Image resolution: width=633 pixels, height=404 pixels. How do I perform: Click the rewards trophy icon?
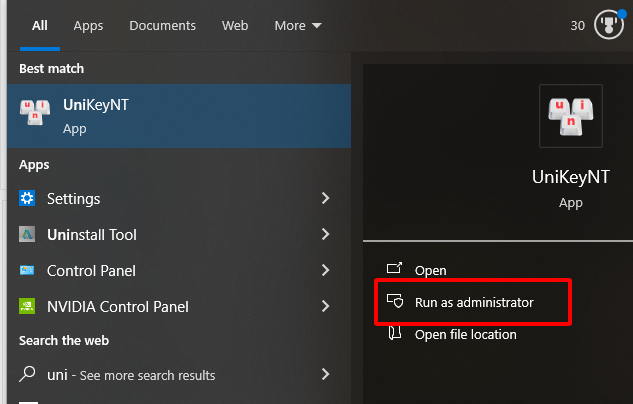(x=609, y=25)
